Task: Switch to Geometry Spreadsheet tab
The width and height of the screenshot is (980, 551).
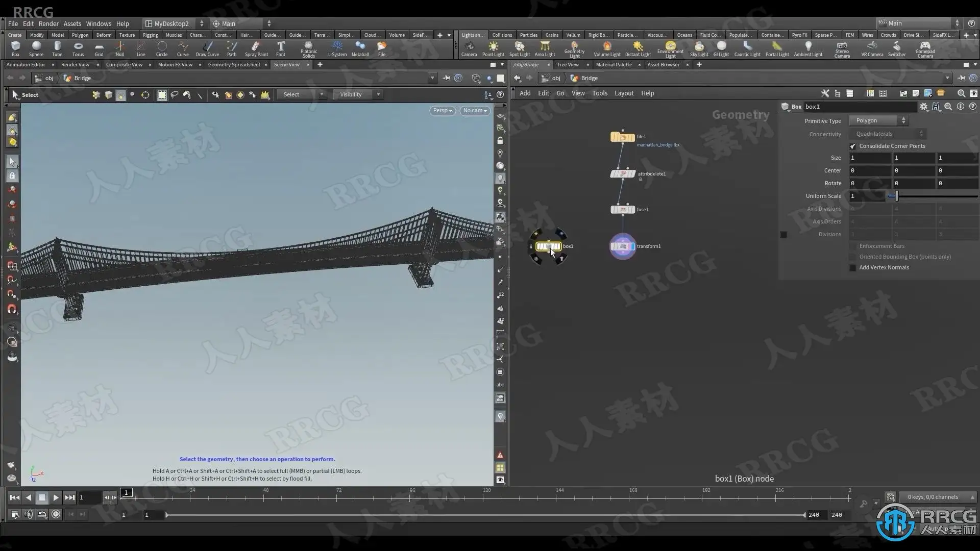Action: pos(234,65)
